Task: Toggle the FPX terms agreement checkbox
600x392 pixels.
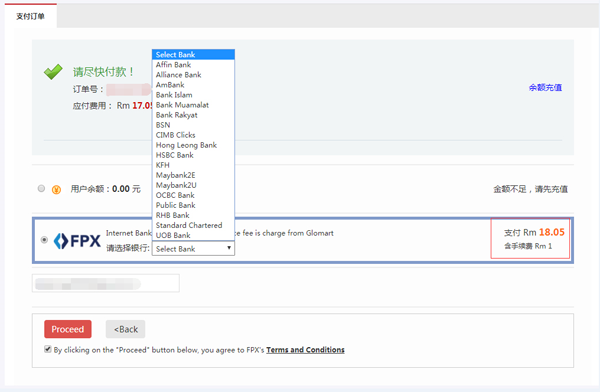Action: (48, 349)
